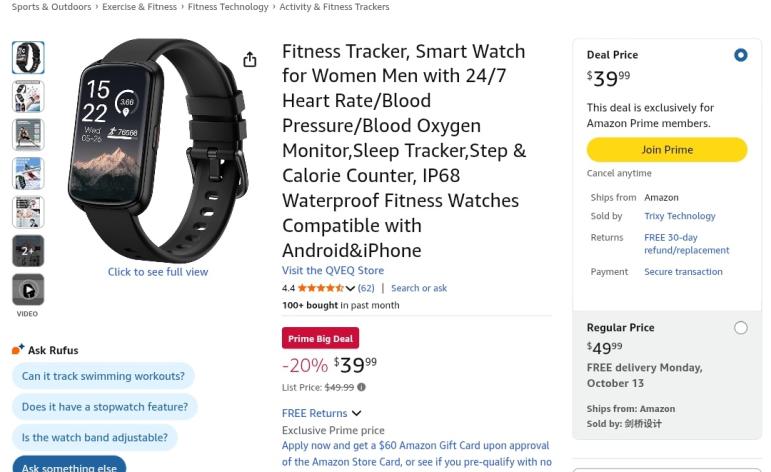Select the Deal Price radio button

740,55
